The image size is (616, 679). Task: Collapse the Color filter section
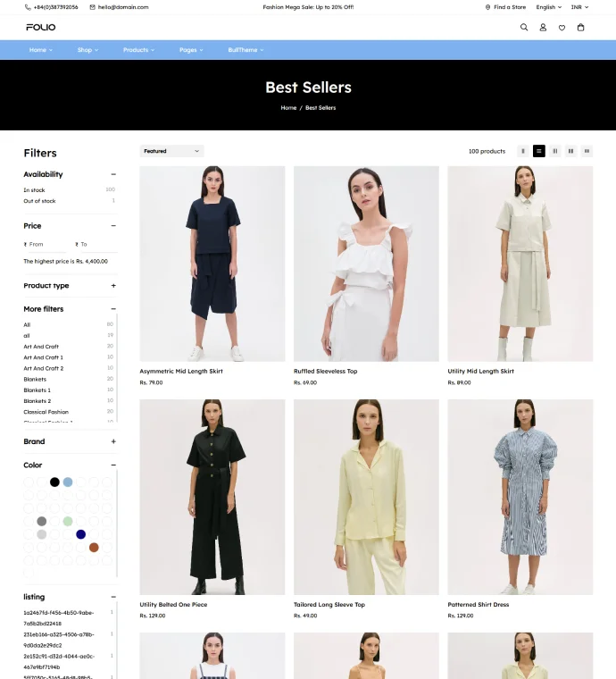click(113, 465)
